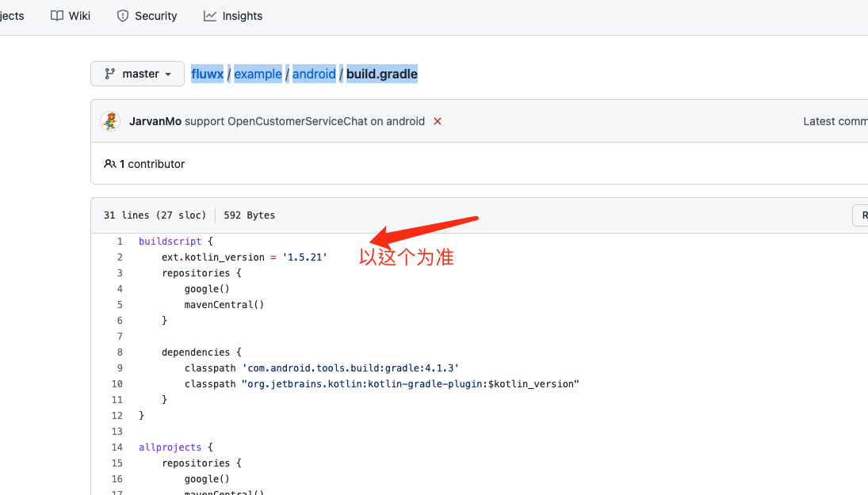Image resolution: width=868 pixels, height=495 pixels.
Task: Click the example breadcrumb link
Action: point(258,73)
